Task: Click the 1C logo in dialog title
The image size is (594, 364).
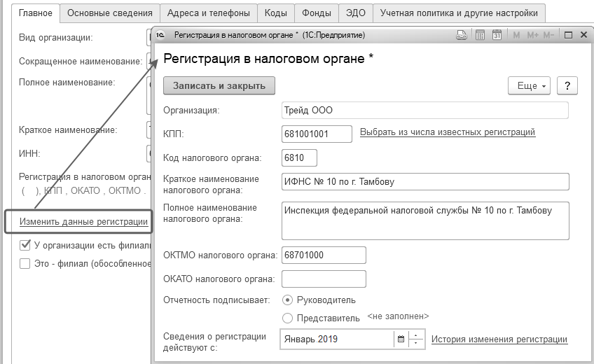Action: pos(160,35)
